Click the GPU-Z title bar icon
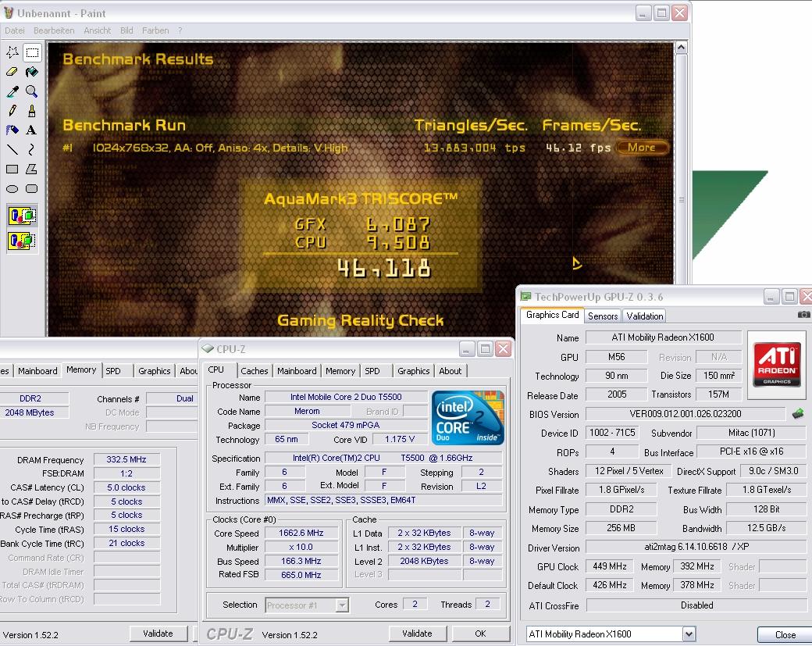This screenshot has width=812, height=646. click(525, 296)
